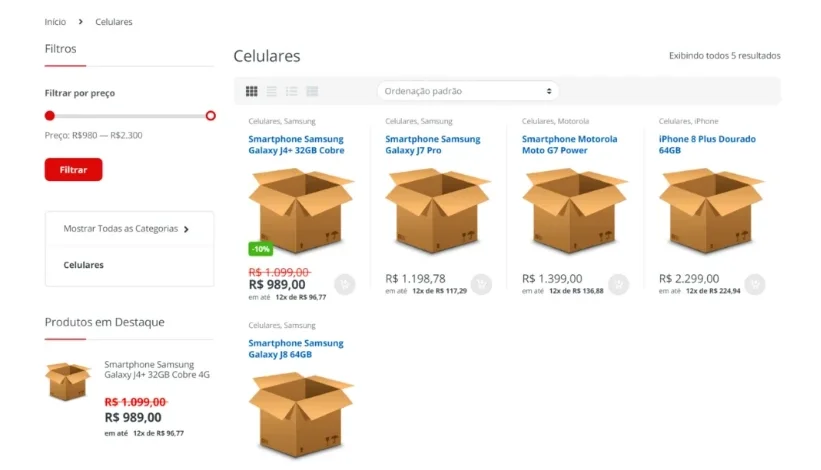Click the Filtros sidebar heading

(60, 49)
